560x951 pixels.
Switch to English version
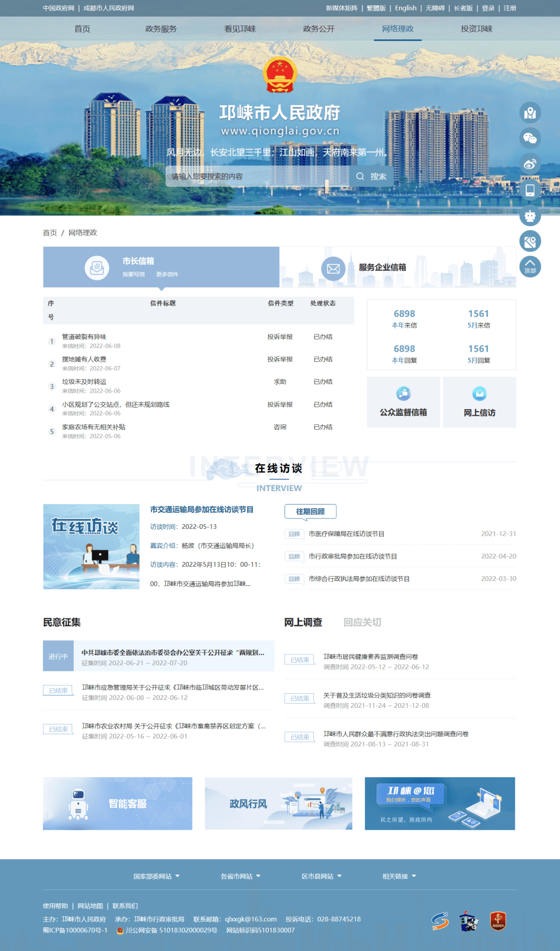click(406, 8)
